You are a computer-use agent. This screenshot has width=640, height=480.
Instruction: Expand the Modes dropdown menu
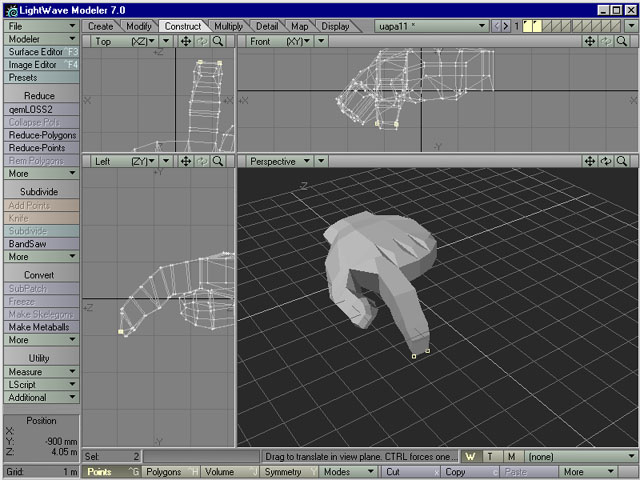pyautogui.click(x=346, y=471)
